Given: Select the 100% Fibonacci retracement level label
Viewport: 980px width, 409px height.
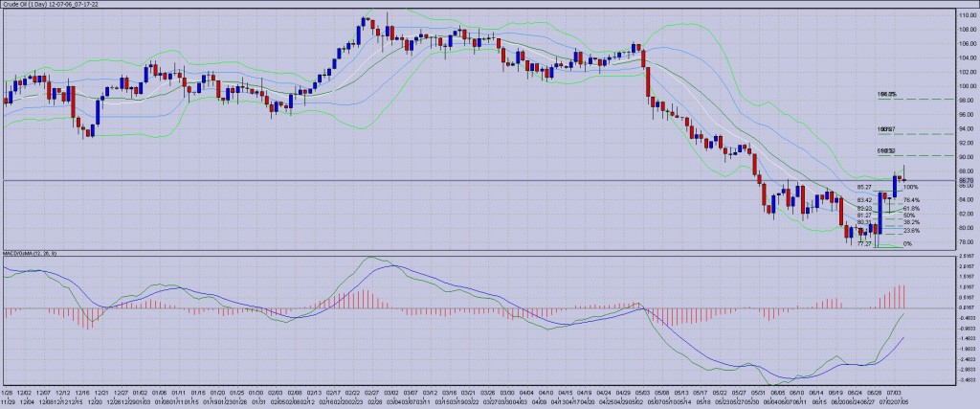Looking at the screenshot, I should 909,187.
